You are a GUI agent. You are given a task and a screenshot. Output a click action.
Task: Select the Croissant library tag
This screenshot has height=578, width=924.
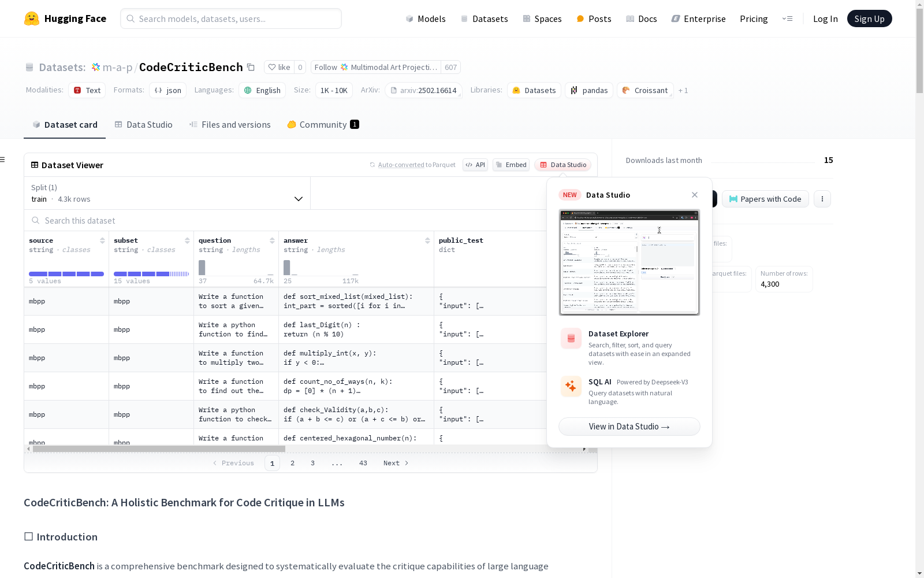click(645, 90)
